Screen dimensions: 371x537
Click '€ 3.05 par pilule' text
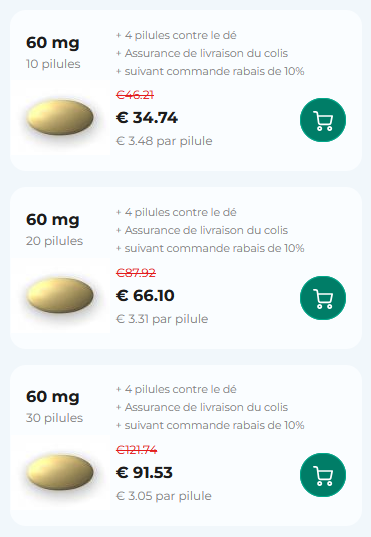coord(164,496)
